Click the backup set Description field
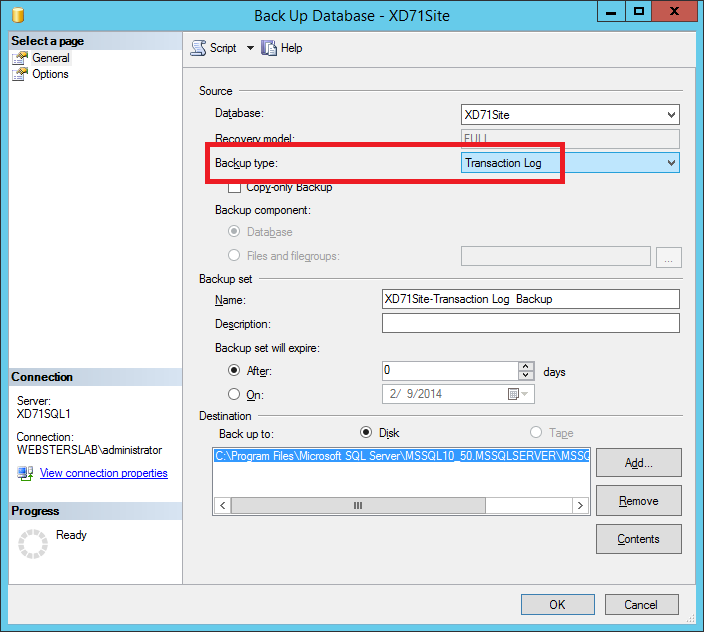The image size is (704, 632). [530, 323]
